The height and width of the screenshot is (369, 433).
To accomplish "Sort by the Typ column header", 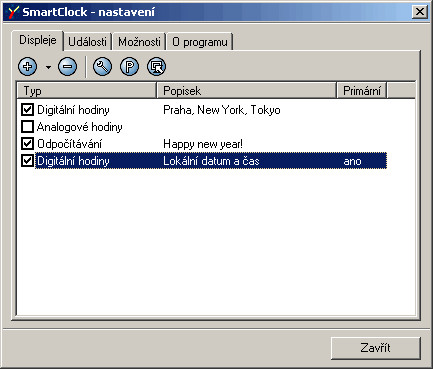I will (x=87, y=91).
